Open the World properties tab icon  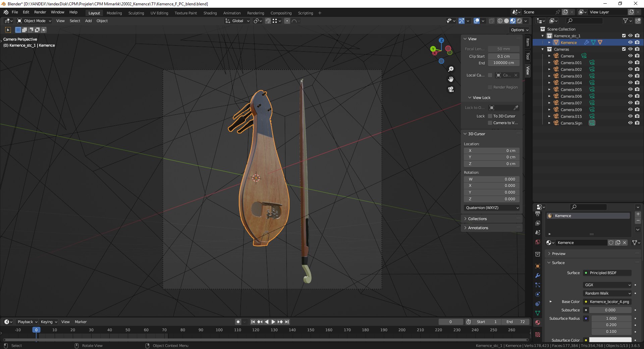pos(538,242)
